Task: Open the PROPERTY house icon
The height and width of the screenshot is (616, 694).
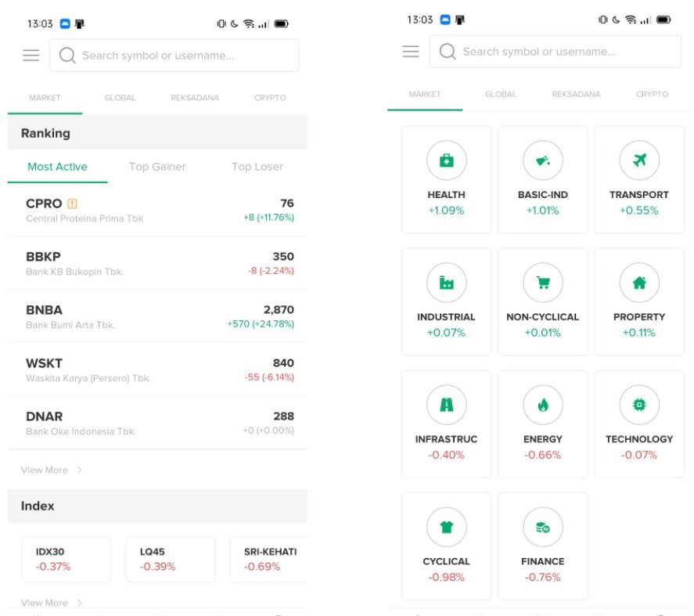Action: coord(639,282)
